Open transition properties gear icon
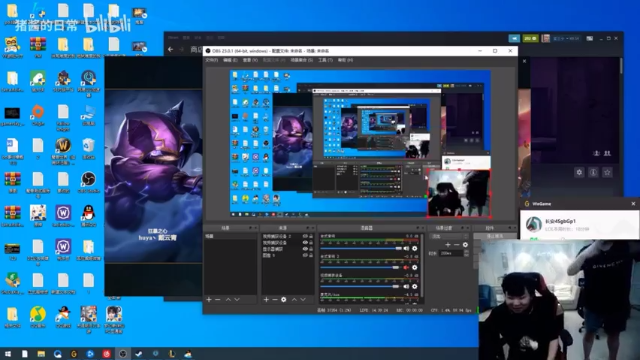The image size is (640, 360). pyautogui.click(x=465, y=244)
